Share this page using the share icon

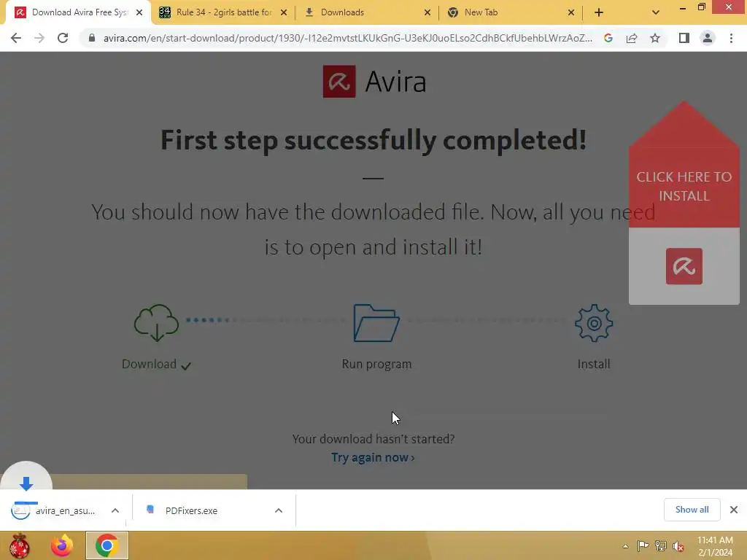(x=632, y=38)
